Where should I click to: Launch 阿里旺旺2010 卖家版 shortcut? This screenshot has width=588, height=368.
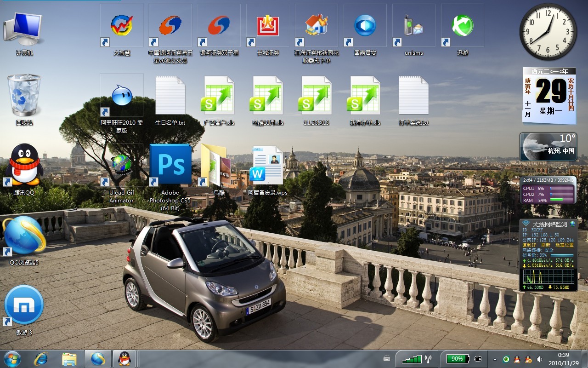[122, 96]
